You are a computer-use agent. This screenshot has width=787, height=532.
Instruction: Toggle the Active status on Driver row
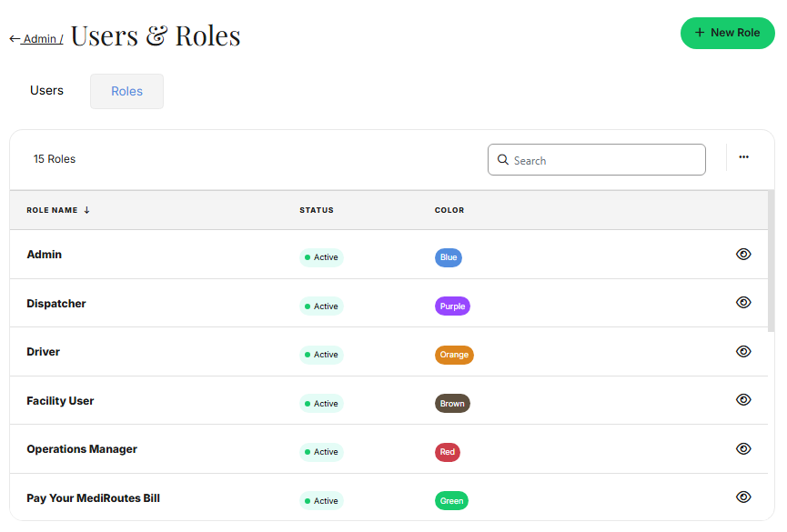click(x=320, y=355)
